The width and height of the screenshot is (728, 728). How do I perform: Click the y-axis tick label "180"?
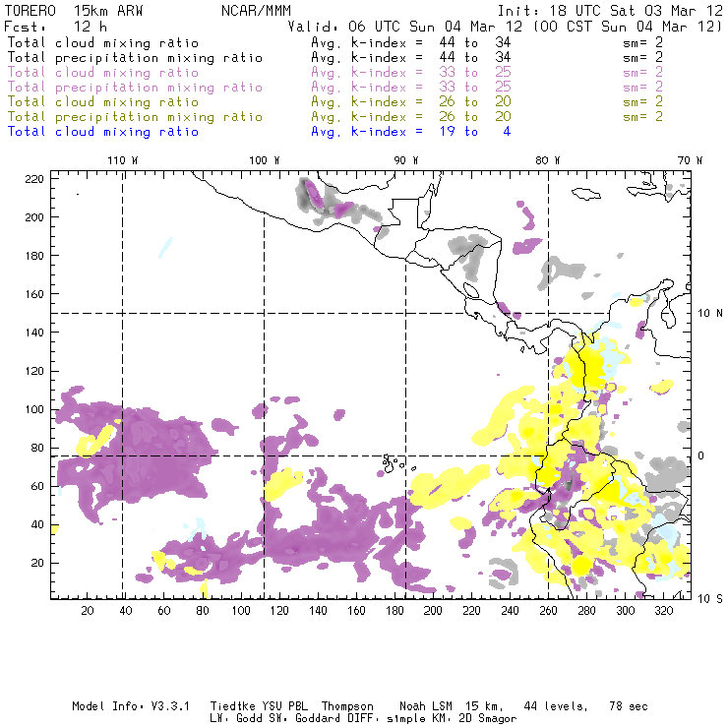(x=34, y=256)
